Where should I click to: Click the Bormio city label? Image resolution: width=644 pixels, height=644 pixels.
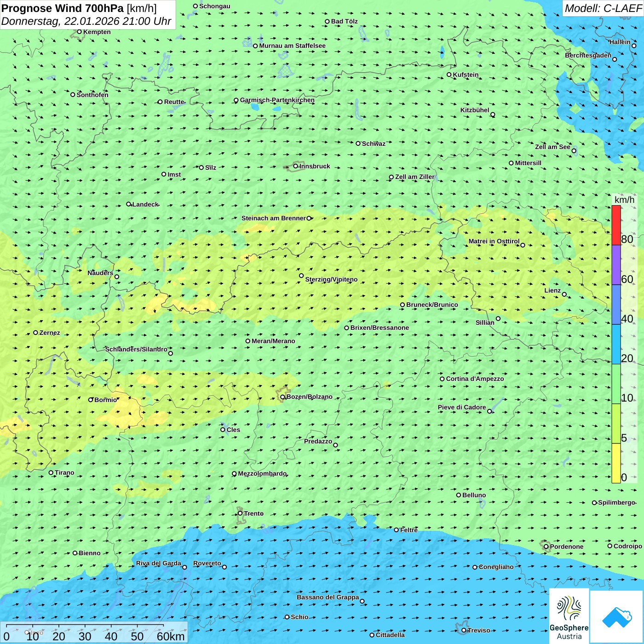(x=105, y=400)
